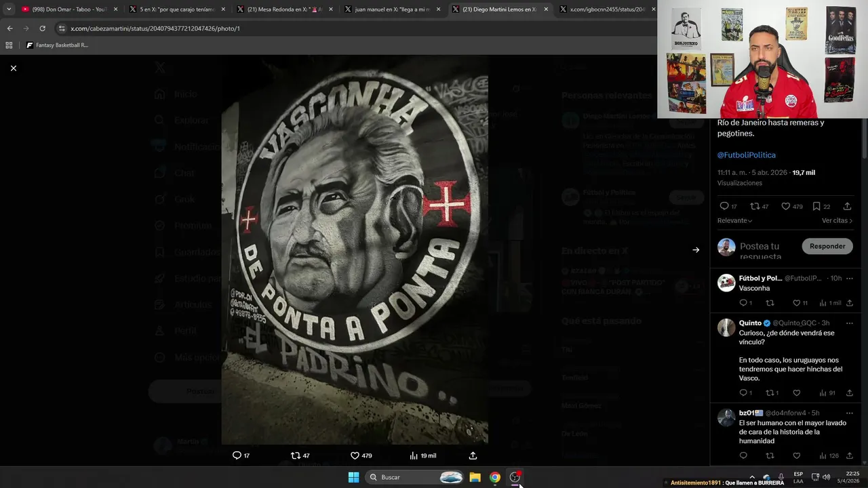Image resolution: width=868 pixels, height=488 pixels.
Task: Bookmark the post using icon showing 22
Action: pos(816,206)
